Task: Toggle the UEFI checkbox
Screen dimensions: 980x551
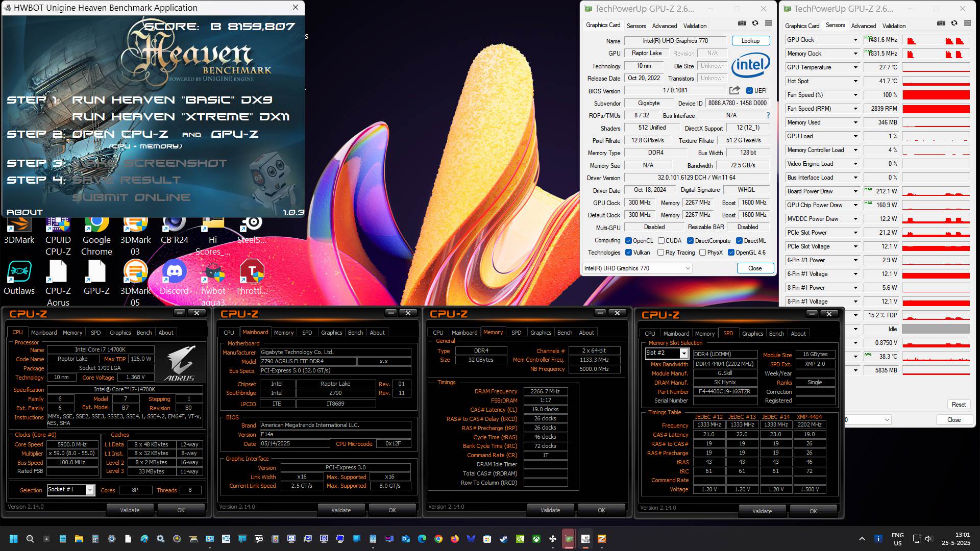Action: click(749, 91)
